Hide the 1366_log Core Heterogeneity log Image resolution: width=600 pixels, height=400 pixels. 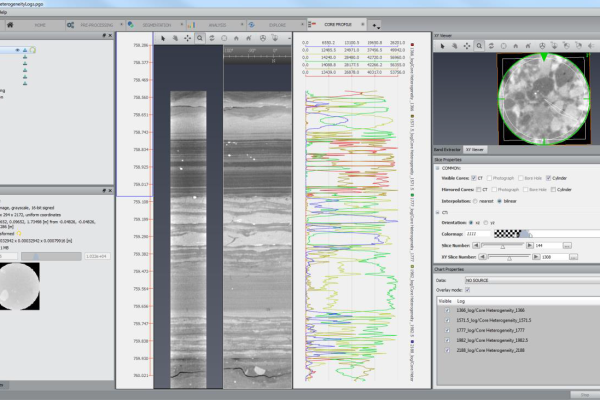point(445,311)
